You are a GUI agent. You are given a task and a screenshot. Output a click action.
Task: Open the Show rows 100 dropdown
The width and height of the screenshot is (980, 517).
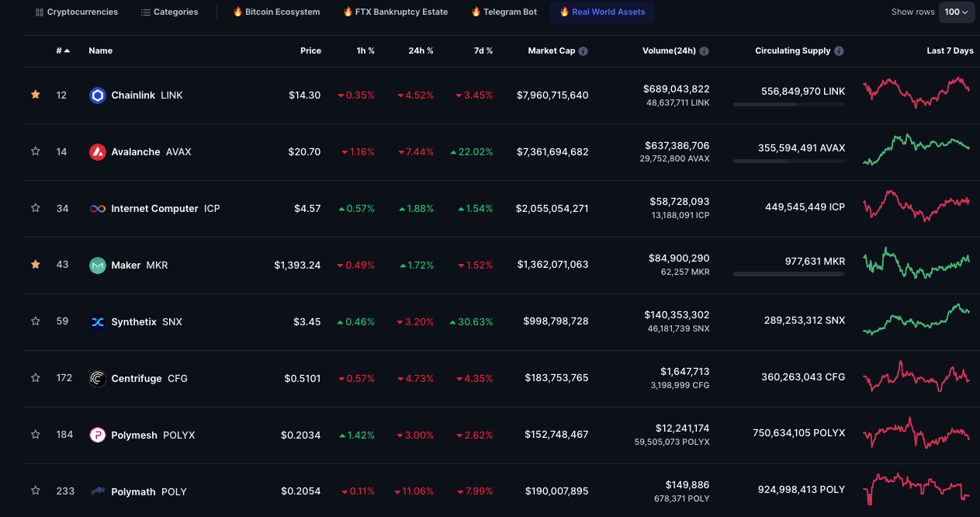(957, 12)
